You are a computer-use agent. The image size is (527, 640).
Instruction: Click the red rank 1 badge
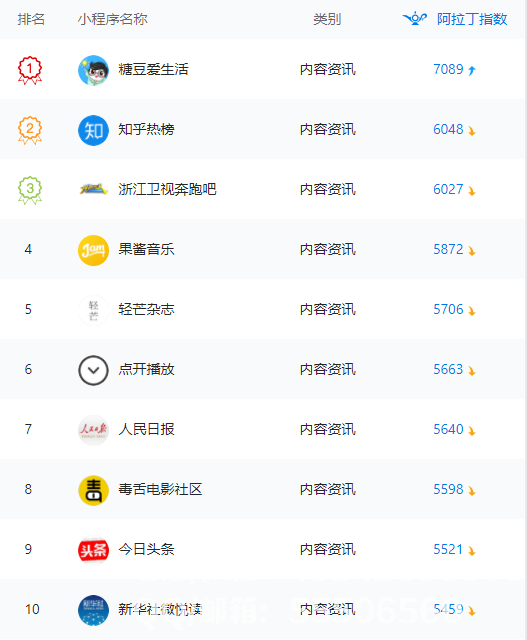(x=30, y=70)
